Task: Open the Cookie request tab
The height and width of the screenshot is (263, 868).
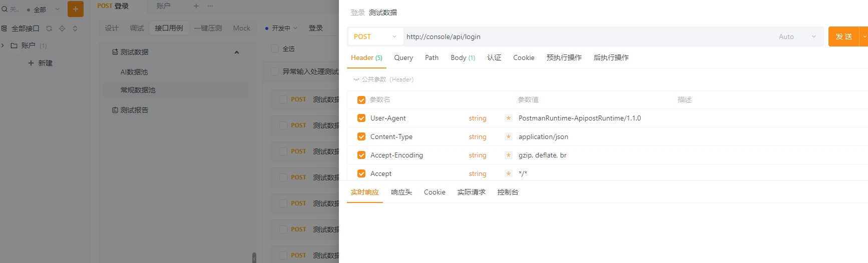Action: [x=524, y=57]
